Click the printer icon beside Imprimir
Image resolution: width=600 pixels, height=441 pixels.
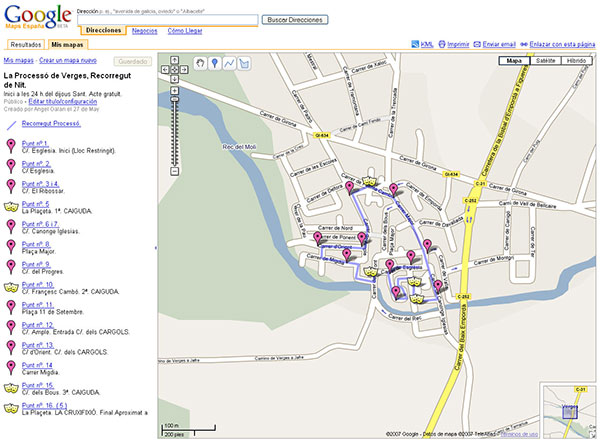click(442, 44)
